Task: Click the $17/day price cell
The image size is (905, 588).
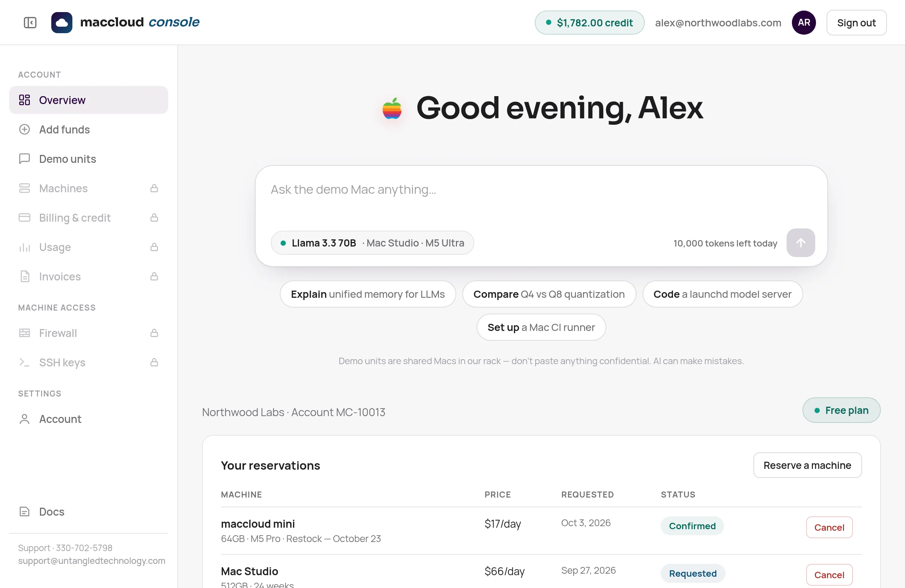Action: click(x=503, y=524)
